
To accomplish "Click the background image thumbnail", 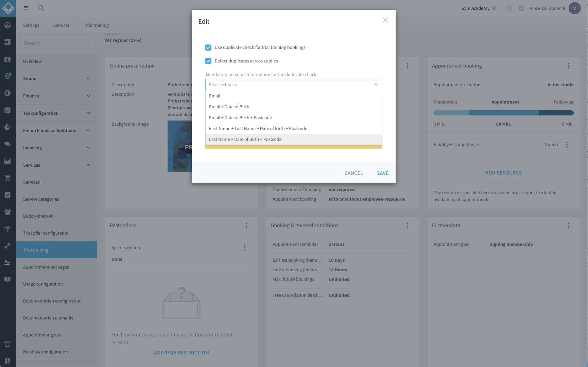I will [179, 146].
